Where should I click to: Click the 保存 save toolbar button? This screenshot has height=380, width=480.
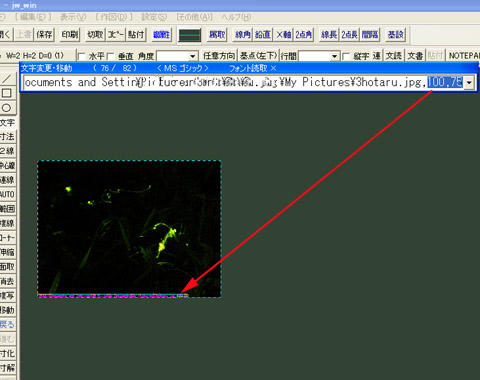[x=44, y=34]
